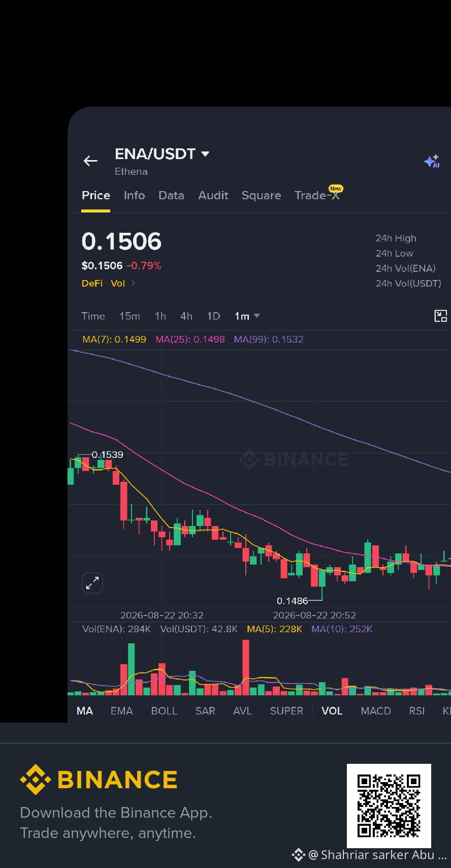Image resolution: width=451 pixels, height=868 pixels.
Task: Tap the 0.1486 low price marker
Action: point(292,601)
